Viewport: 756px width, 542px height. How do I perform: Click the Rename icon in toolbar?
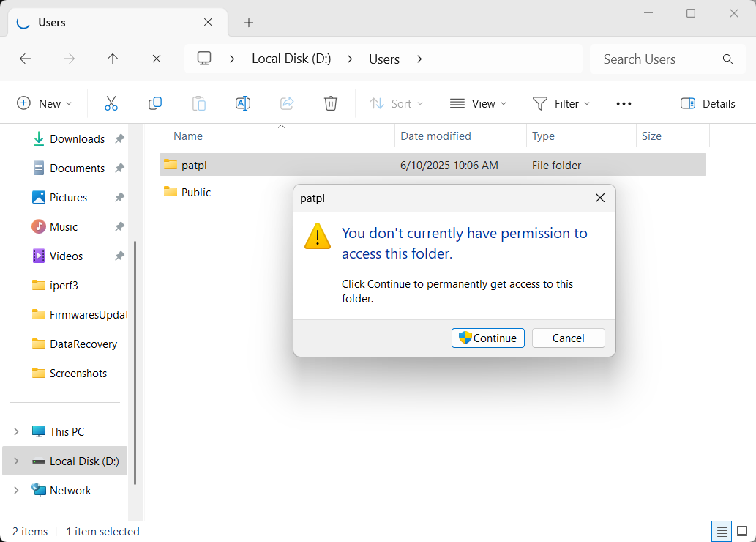pos(243,103)
